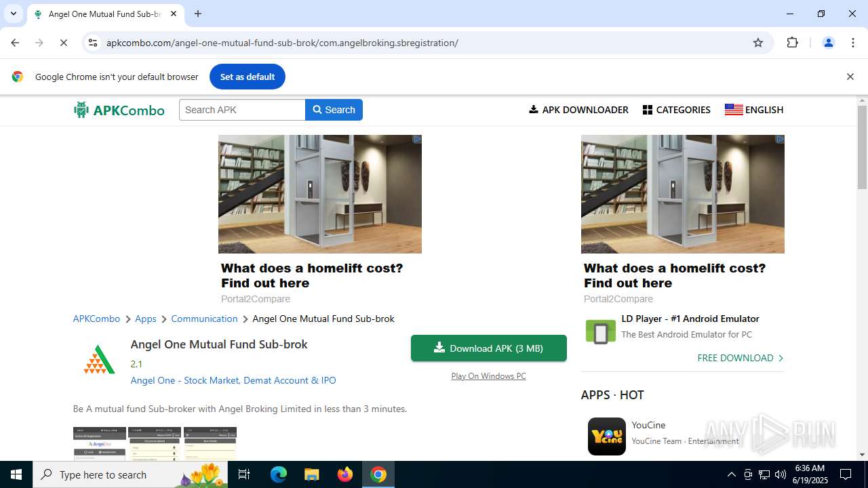Open Task View on the taskbar
Image resolution: width=868 pixels, height=488 pixels.
pyautogui.click(x=245, y=474)
